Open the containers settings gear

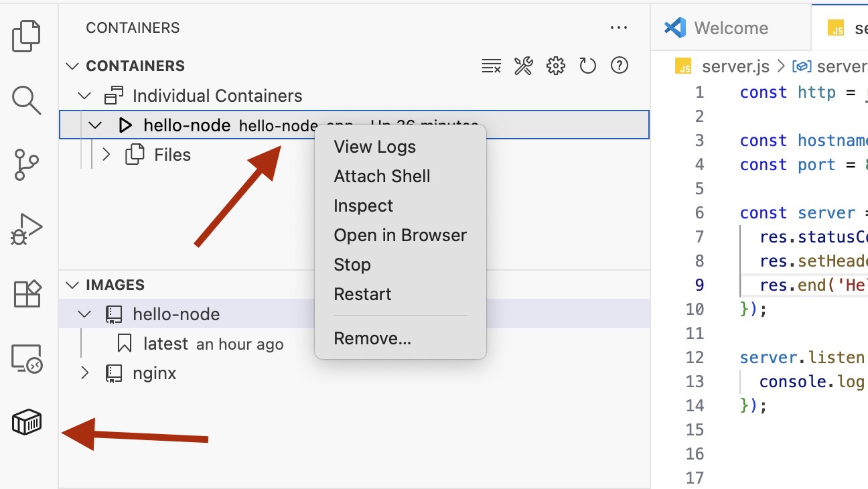point(555,66)
